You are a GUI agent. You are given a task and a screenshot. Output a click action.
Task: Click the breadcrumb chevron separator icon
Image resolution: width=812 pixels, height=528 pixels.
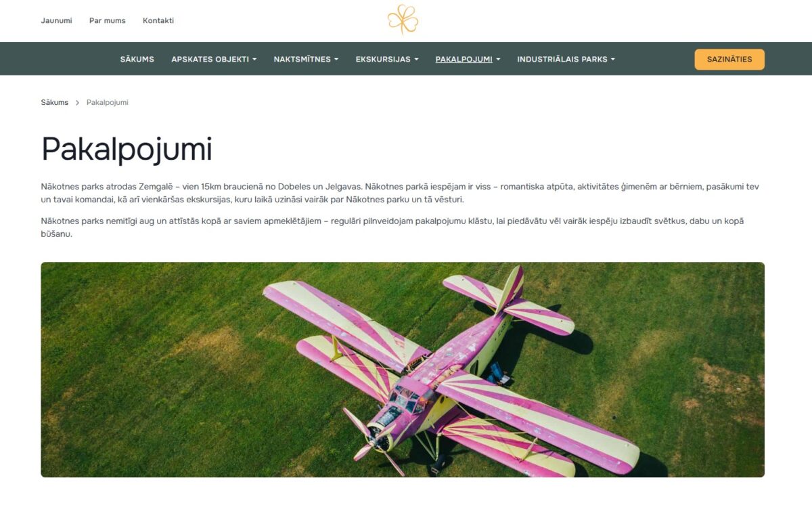(77, 103)
